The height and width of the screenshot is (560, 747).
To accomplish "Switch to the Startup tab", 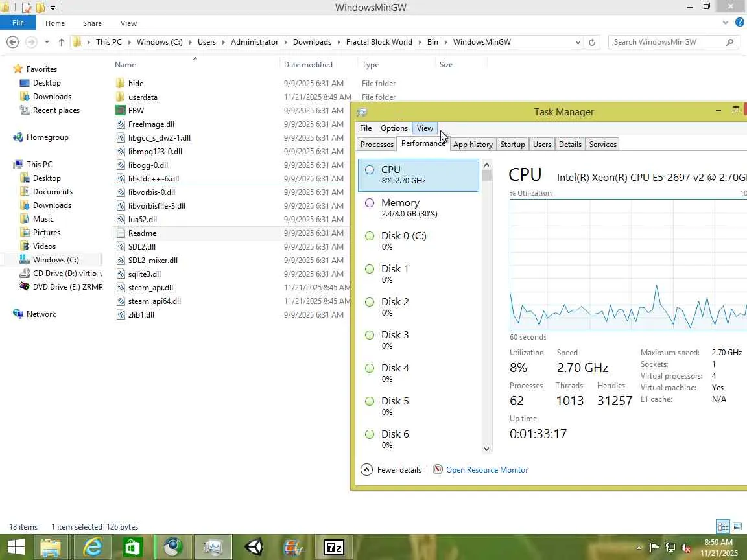I will (x=512, y=145).
